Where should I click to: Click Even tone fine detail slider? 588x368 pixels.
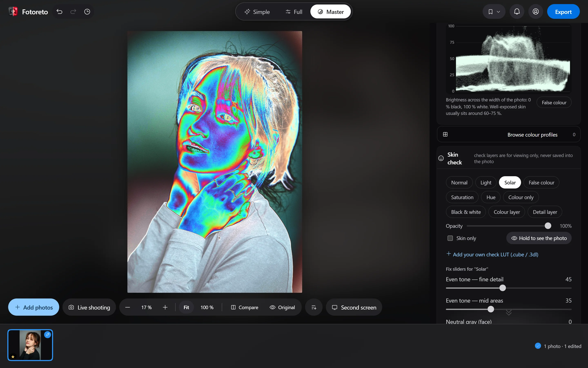click(509, 288)
